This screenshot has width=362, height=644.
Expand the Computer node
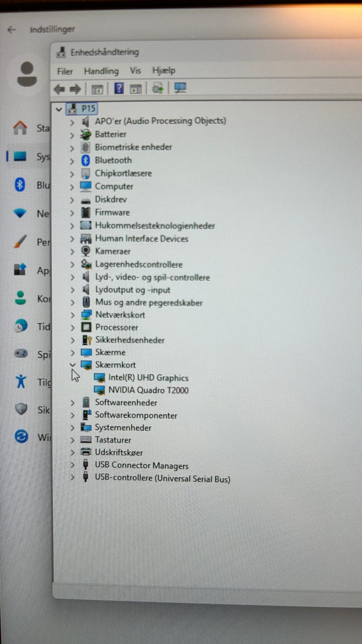(72, 187)
